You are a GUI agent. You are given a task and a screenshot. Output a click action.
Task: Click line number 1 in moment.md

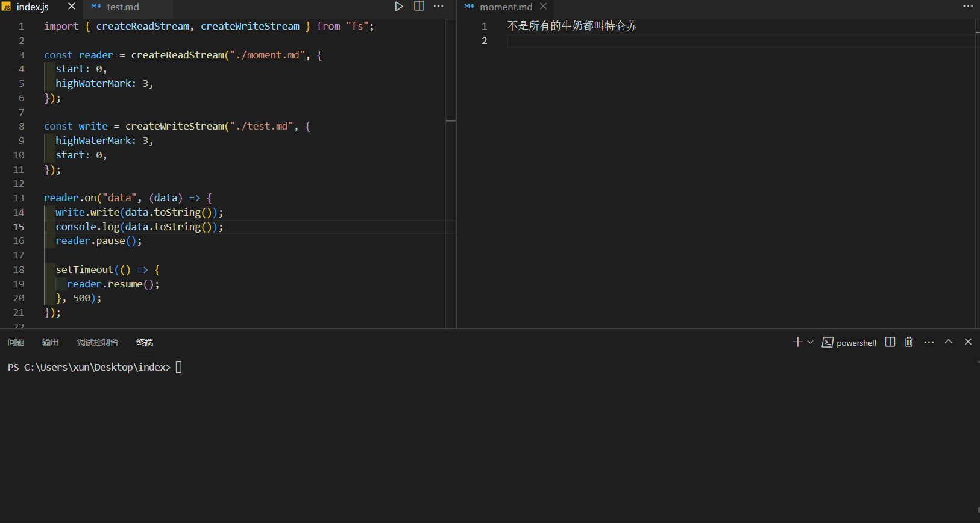click(484, 26)
